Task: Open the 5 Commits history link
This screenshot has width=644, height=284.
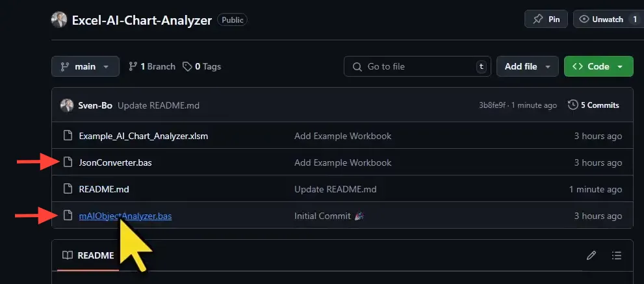Action: [x=594, y=105]
